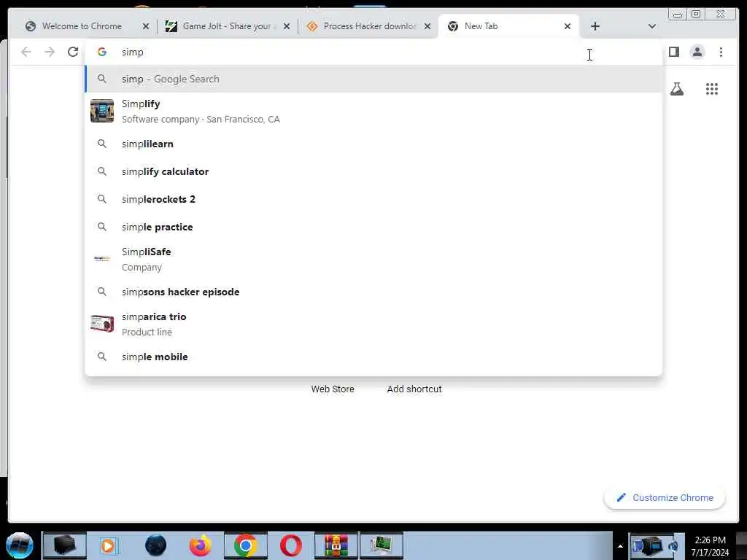Open the black box taskbar application
747x560 pixels.
[x=64, y=545]
